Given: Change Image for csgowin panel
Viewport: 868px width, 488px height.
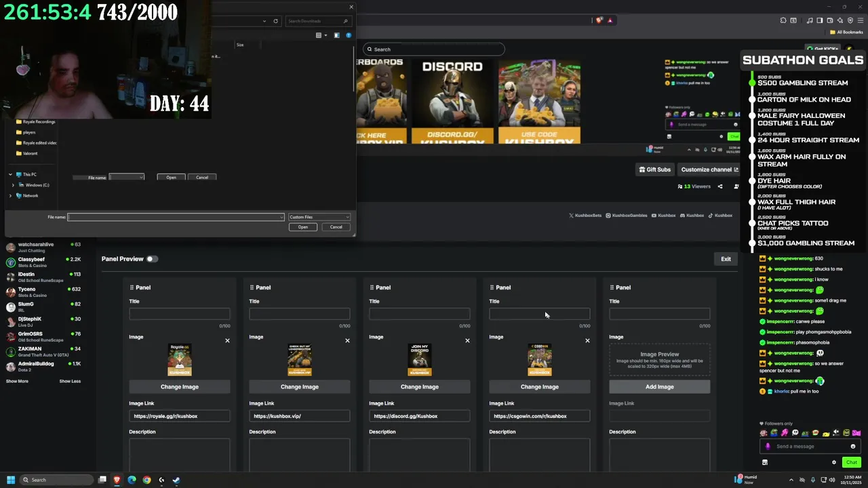Looking at the screenshot, I should click(x=540, y=386).
